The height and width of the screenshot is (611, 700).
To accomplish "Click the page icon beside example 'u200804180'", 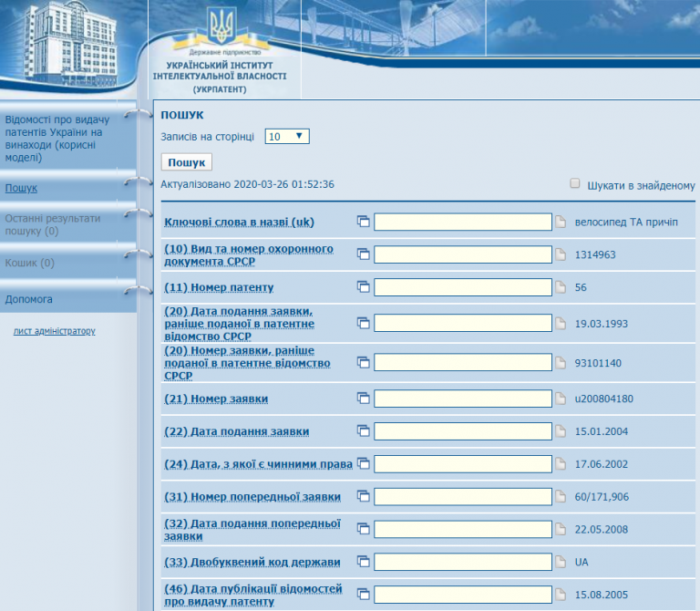I will (x=561, y=399).
